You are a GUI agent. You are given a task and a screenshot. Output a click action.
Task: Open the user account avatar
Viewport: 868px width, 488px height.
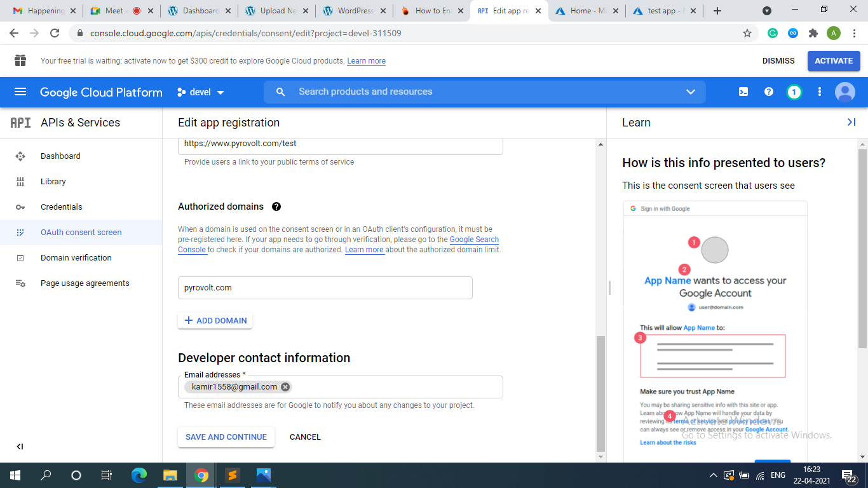tap(845, 92)
